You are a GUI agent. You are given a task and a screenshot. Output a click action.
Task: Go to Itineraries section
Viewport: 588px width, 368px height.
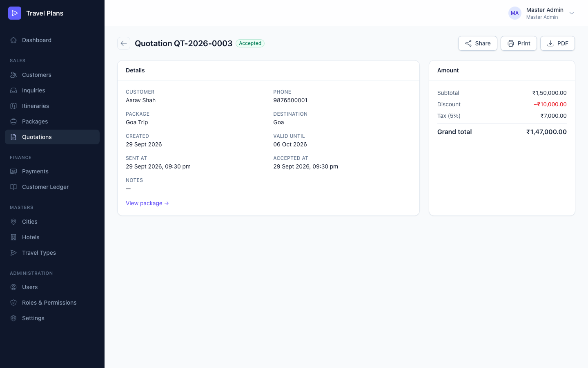[52, 106]
